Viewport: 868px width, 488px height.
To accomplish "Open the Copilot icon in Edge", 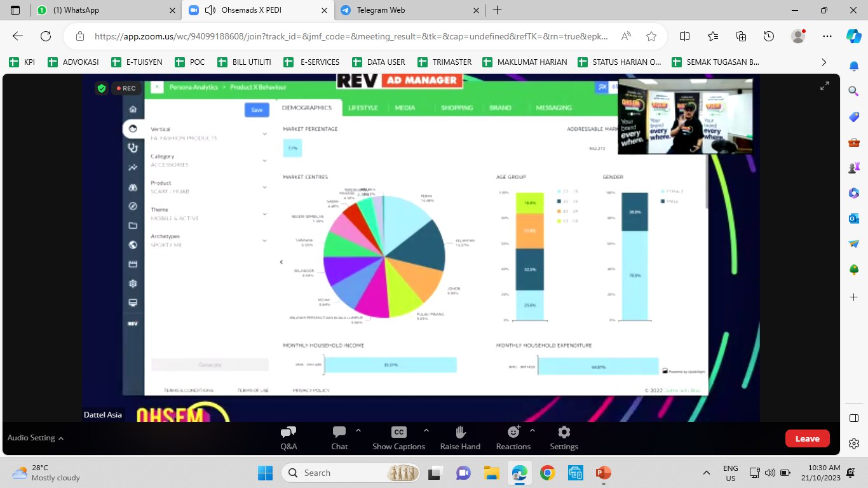I will (x=853, y=36).
